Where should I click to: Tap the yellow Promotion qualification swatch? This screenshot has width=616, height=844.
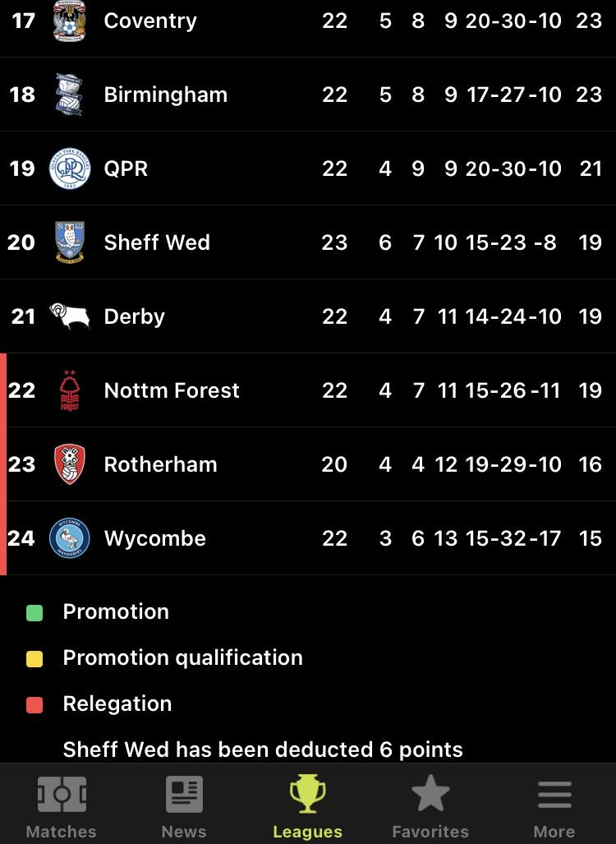pyautogui.click(x=34, y=659)
